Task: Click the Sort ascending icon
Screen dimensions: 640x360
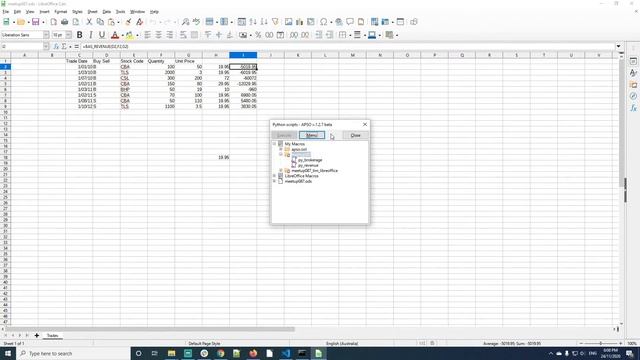Action: (x=253, y=22)
